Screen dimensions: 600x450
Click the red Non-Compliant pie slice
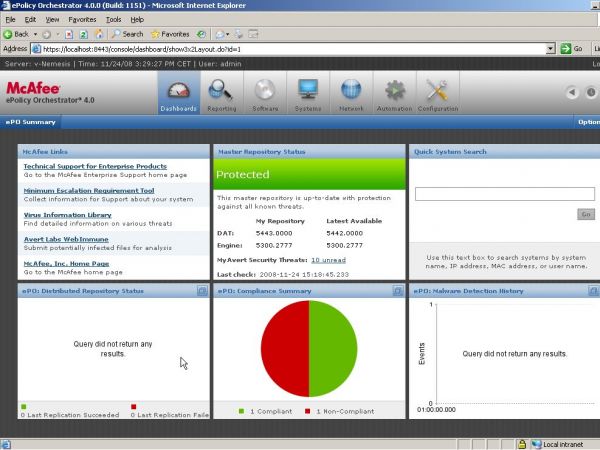click(285, 349)
